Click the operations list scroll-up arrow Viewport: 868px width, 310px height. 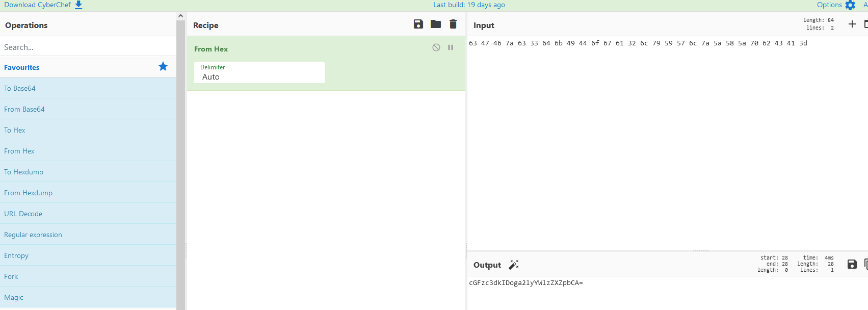180,16
